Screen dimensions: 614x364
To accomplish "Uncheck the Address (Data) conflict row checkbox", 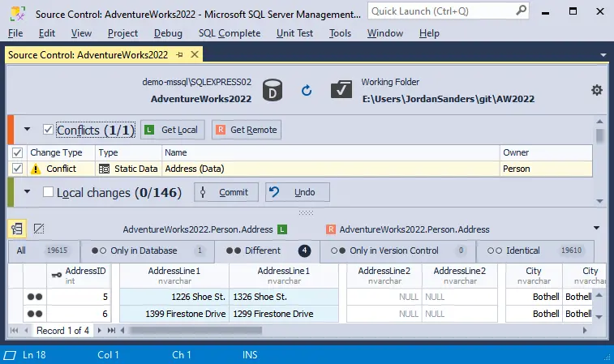I will [x=17, y=169].
